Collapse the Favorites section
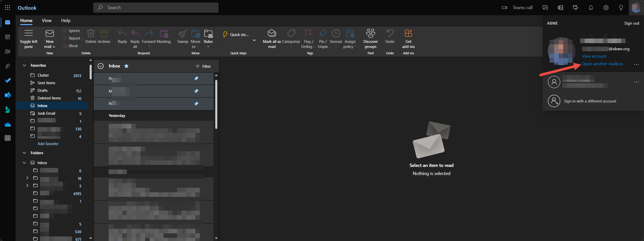This screenshot has width=644, height=241. [24, 65]
